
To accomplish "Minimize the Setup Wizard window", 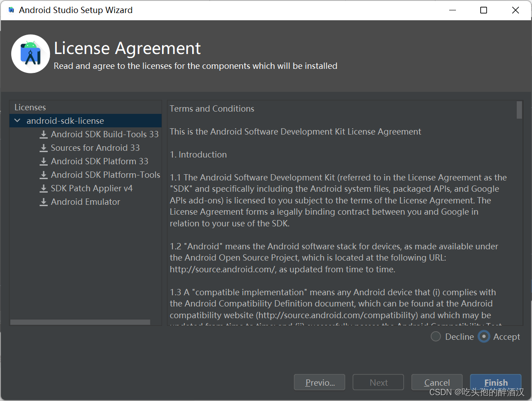I will 452,10.
